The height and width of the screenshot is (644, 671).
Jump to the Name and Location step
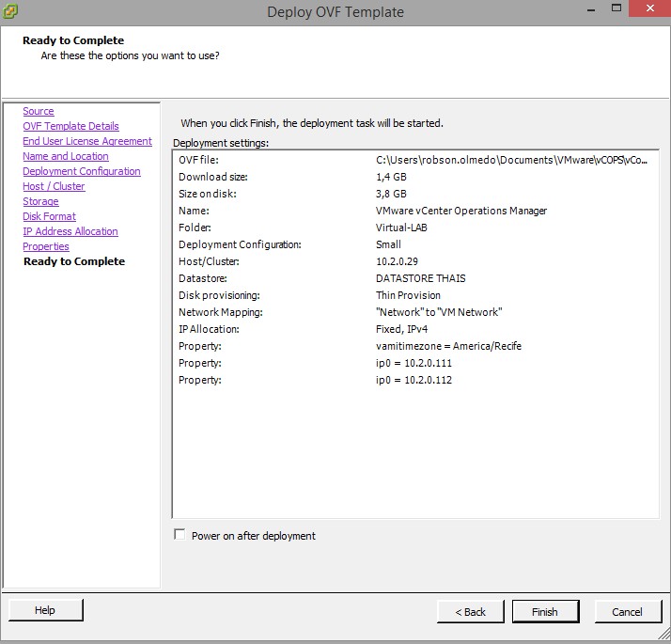coord(65,156)
